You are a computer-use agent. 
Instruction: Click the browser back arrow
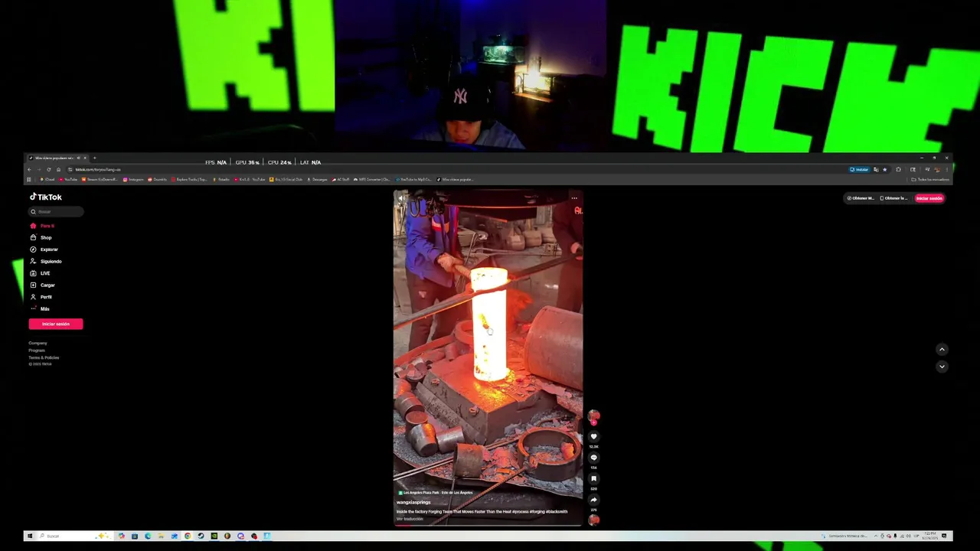tap(29, 170)
